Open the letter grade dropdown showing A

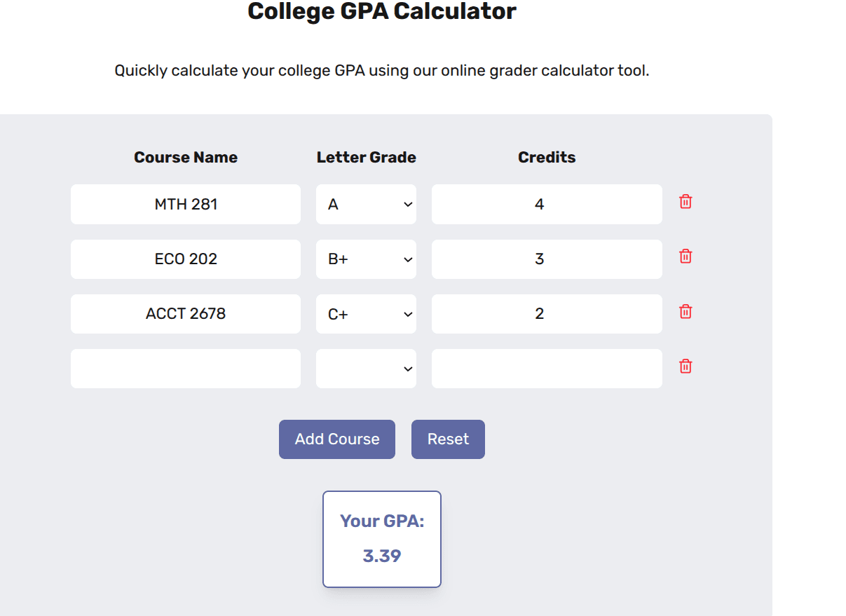tap(366, 204)
